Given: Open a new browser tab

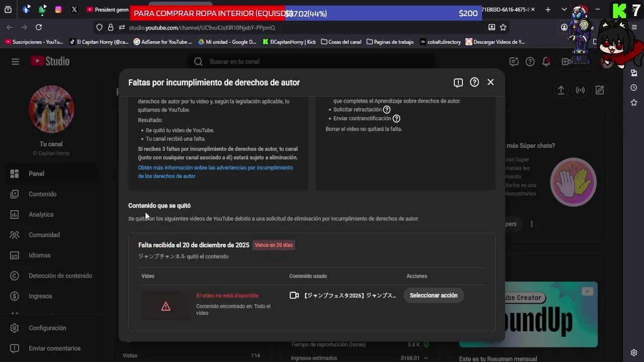Looking at the screenshot, I should (548, 9).
